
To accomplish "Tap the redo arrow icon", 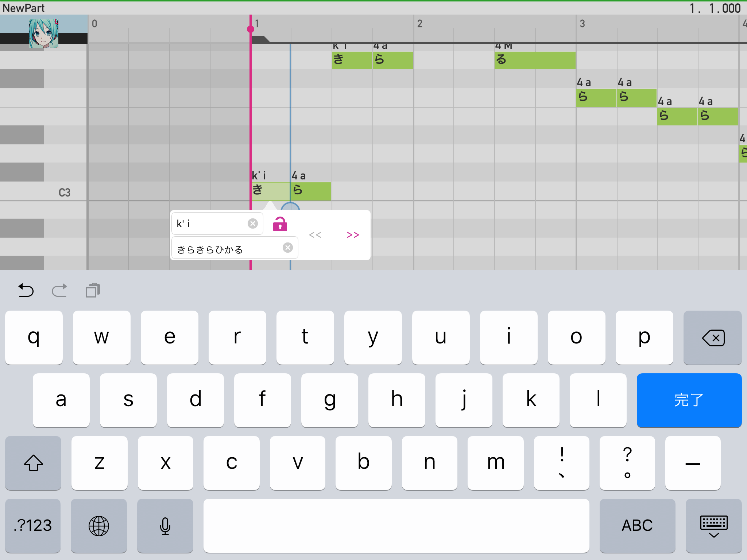I will [x=59, y=291].
